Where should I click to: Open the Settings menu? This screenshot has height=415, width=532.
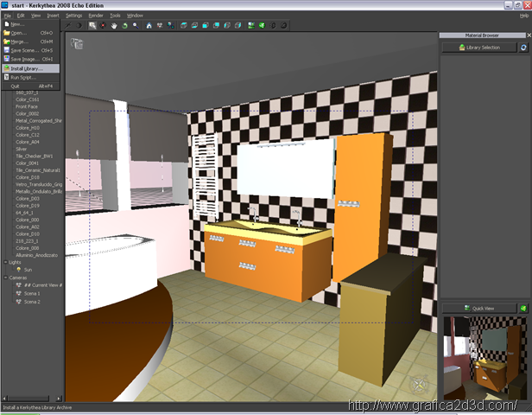pos(73,15)
